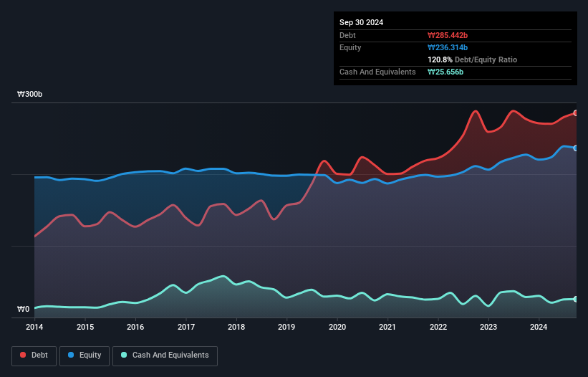Click the 2016 x-axis label
588x377 pixels.
click(x=135, y=327)
